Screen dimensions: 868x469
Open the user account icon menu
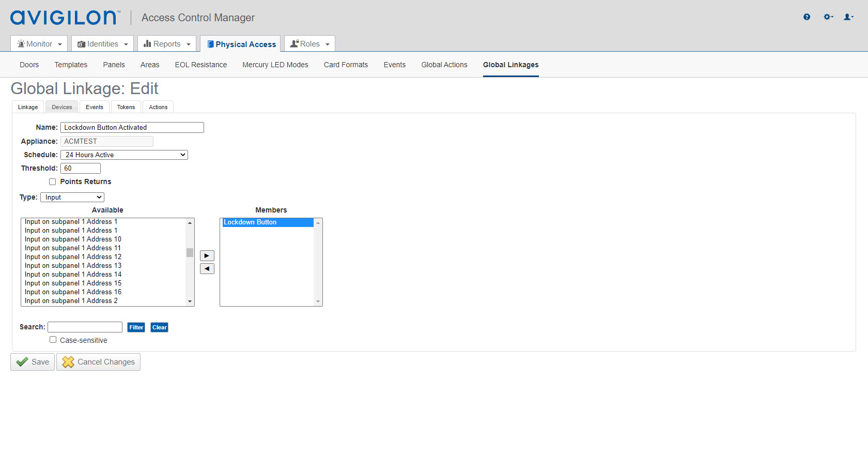[848, 17]
